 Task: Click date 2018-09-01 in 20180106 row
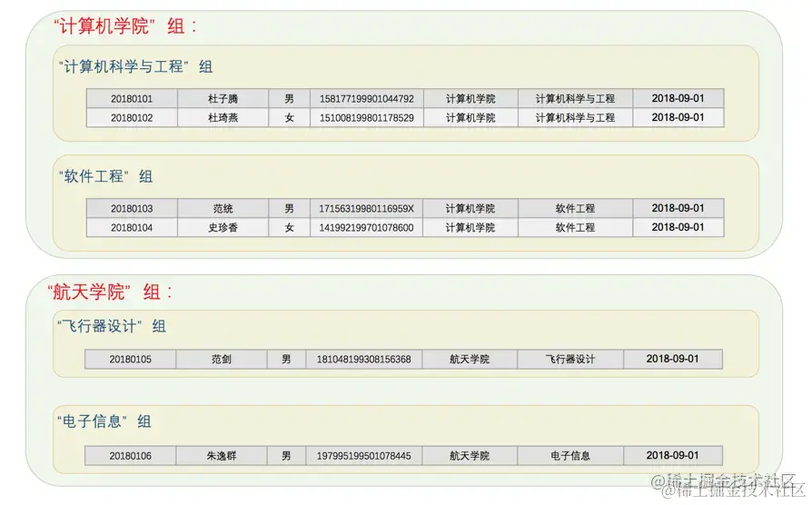pos(673,455)
